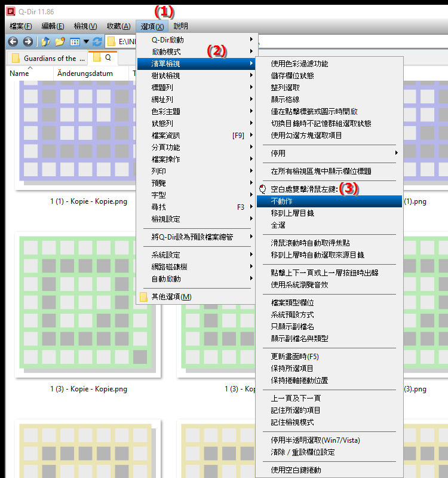Open the 說明 menu
Image resolution: width=448 pixels, height=478 pixels.
[x=181, y=26]
